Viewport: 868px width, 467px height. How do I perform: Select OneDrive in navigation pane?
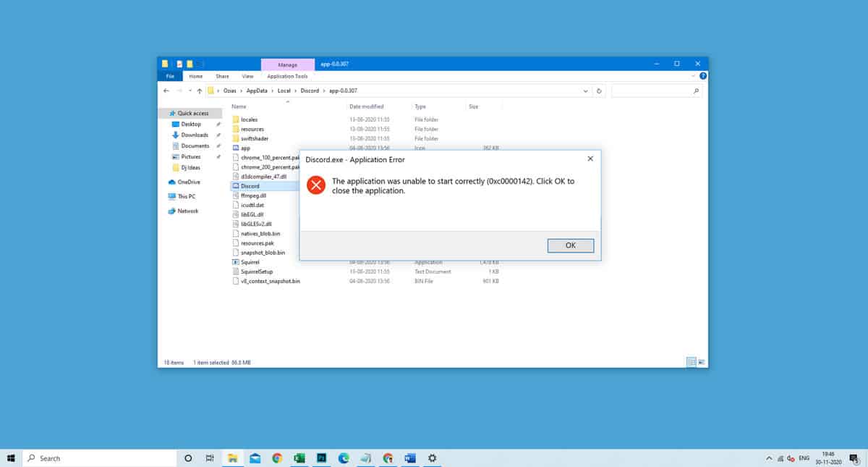184,182
